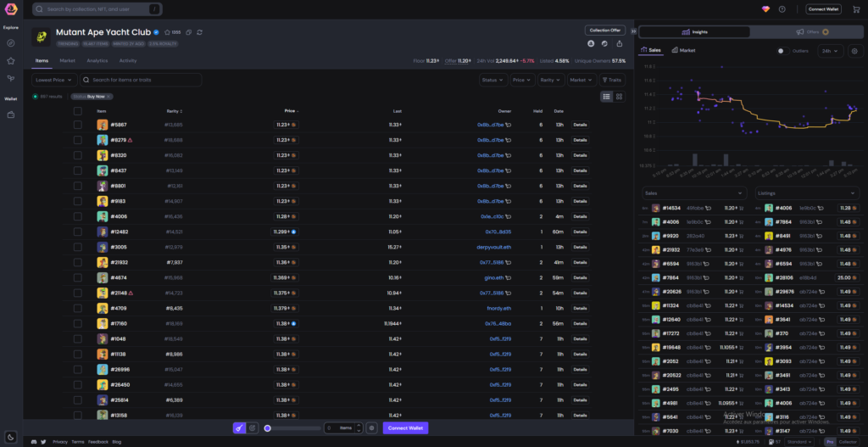Screen dimensions: 868x447
Task: Check the box for item #26450
Action: [x=77, y=384]
